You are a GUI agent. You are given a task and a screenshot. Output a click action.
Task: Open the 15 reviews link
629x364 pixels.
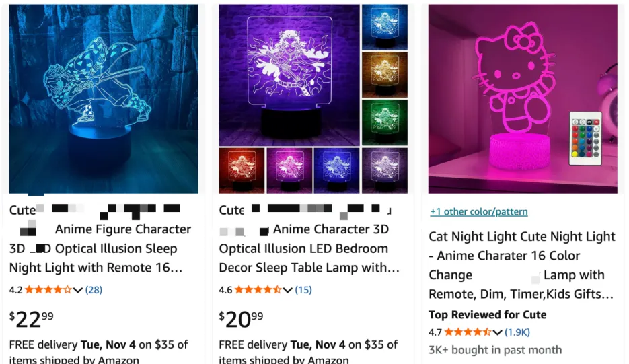click(303, 290)
